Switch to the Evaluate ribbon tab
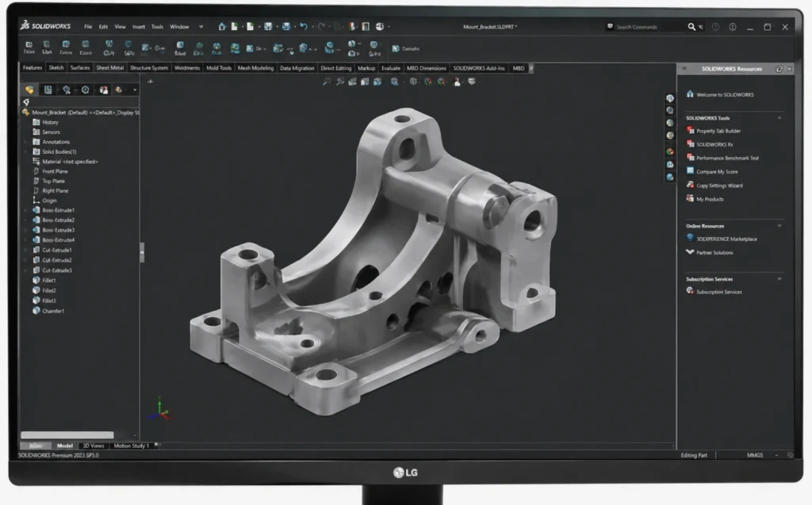This screenshot has height=505, width=812. (x=391, y=68)
